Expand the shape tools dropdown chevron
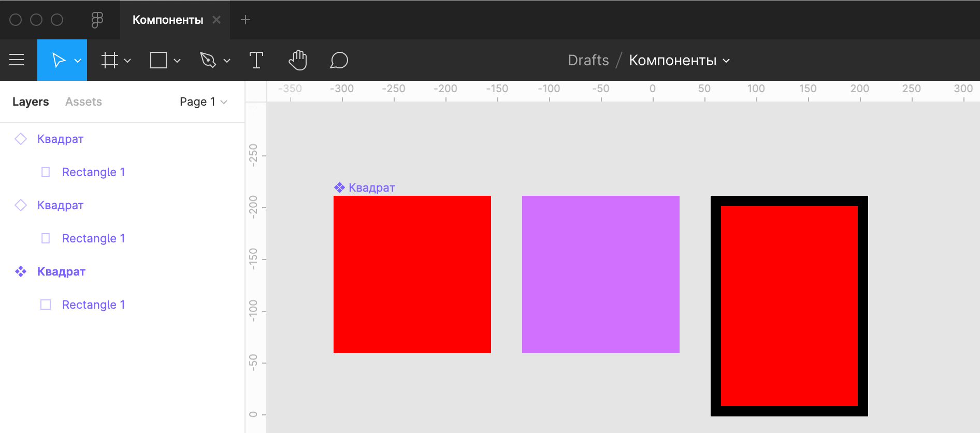980x433 pixels. (x=177, y=61)
